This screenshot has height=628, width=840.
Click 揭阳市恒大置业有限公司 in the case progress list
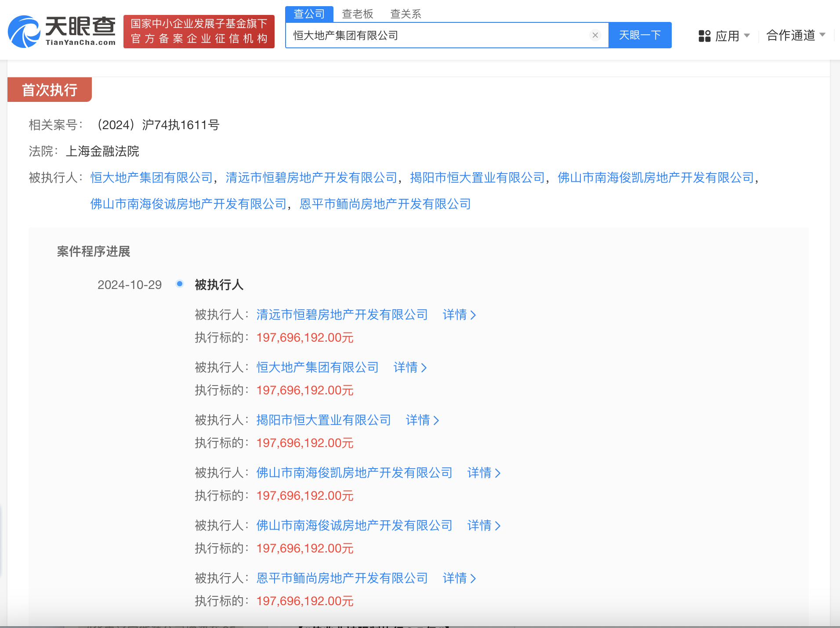[x=324, y=420]
